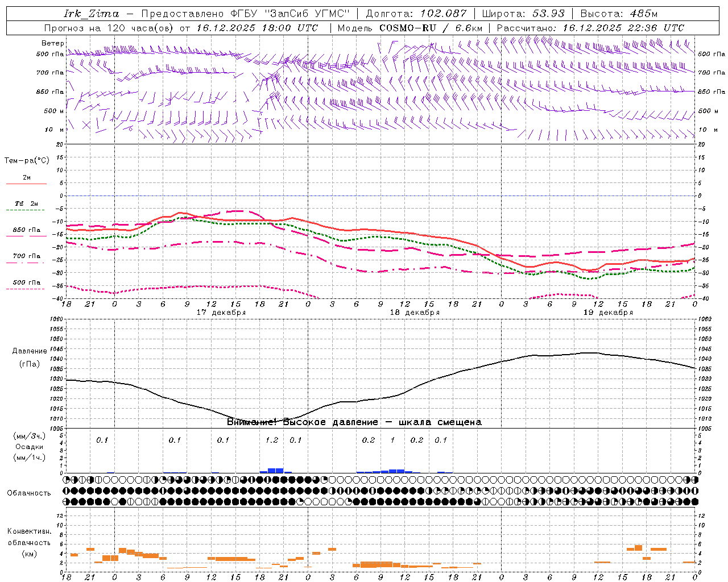This screenshot has width=728, height=582.
Task: Click the "19 декабря" date label
Action: [608, 313]
